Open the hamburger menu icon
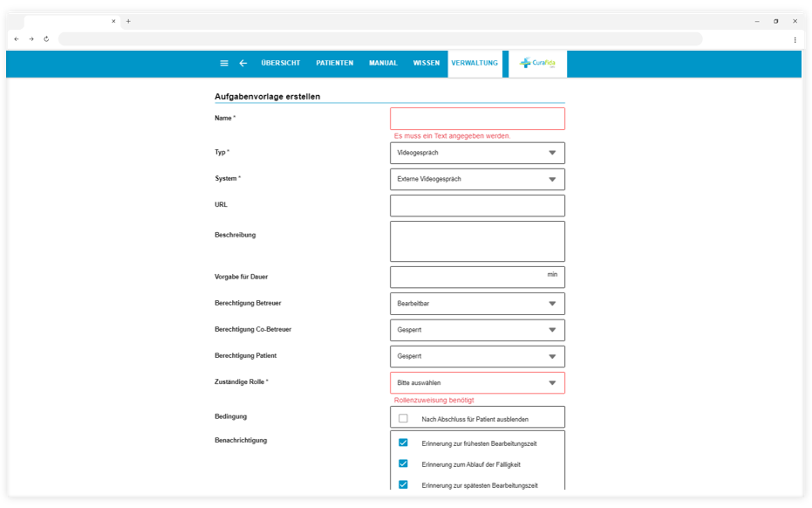The height and width of the screenshot is (508, 812). tap(224, 63)
